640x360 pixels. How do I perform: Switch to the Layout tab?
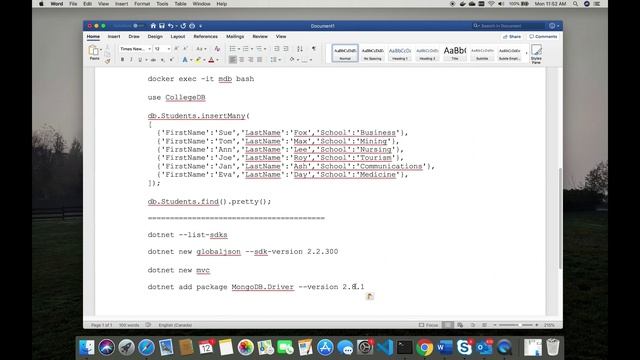[178, 36]
